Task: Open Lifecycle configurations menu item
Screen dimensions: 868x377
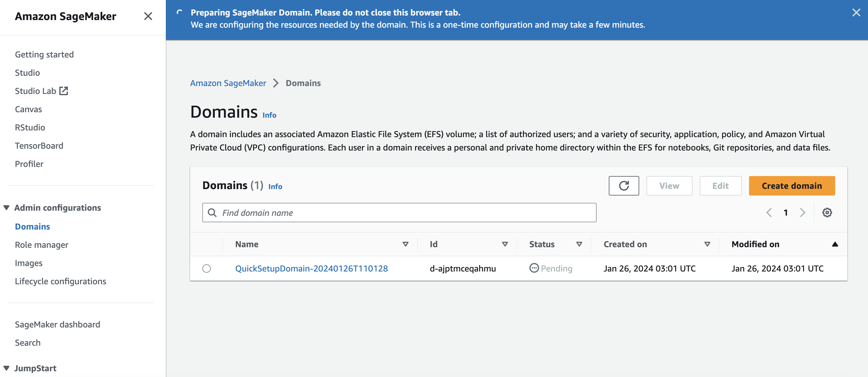Action: 60,281
